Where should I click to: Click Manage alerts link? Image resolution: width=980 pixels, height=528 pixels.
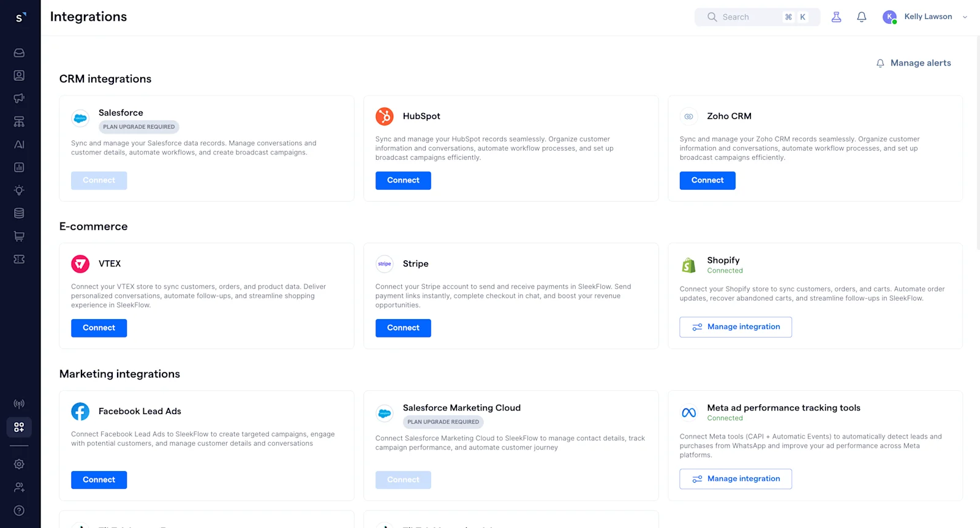[x=913, y=63]
